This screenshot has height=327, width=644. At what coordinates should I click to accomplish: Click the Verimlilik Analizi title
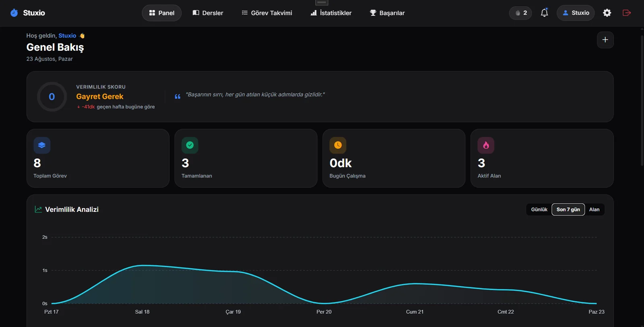[x=72, y=209]
